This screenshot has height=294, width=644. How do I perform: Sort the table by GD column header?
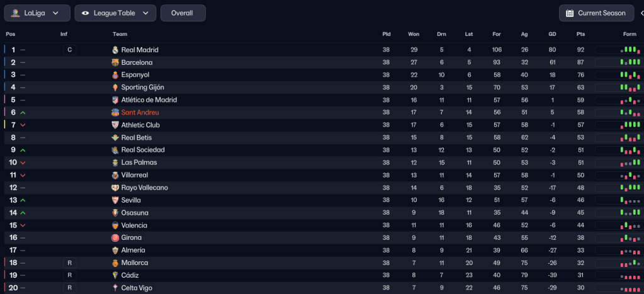[552, 34]
